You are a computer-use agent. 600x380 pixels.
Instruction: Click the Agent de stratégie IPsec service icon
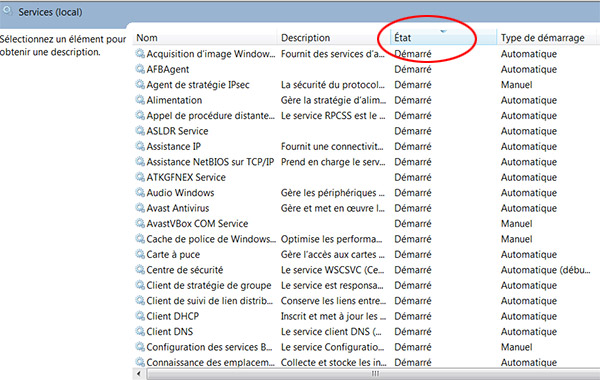pyautogui.click(x=140, y=85)
